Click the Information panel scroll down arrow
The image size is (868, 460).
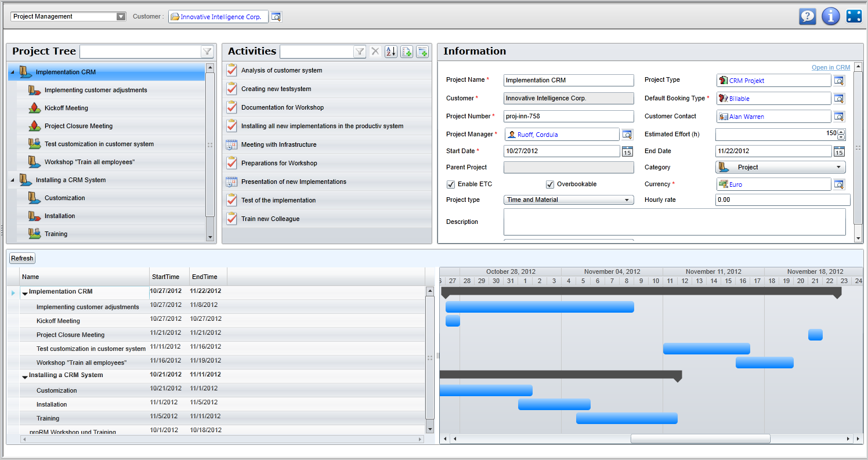coord(858,238)
